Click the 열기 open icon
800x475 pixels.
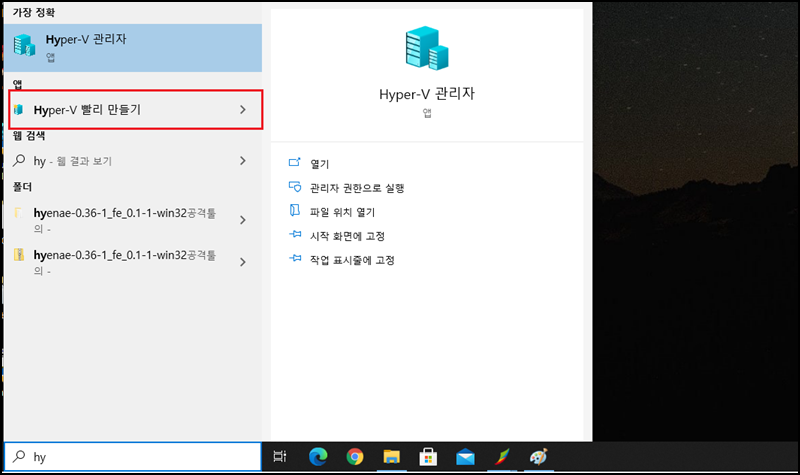[x=295, y=162]
